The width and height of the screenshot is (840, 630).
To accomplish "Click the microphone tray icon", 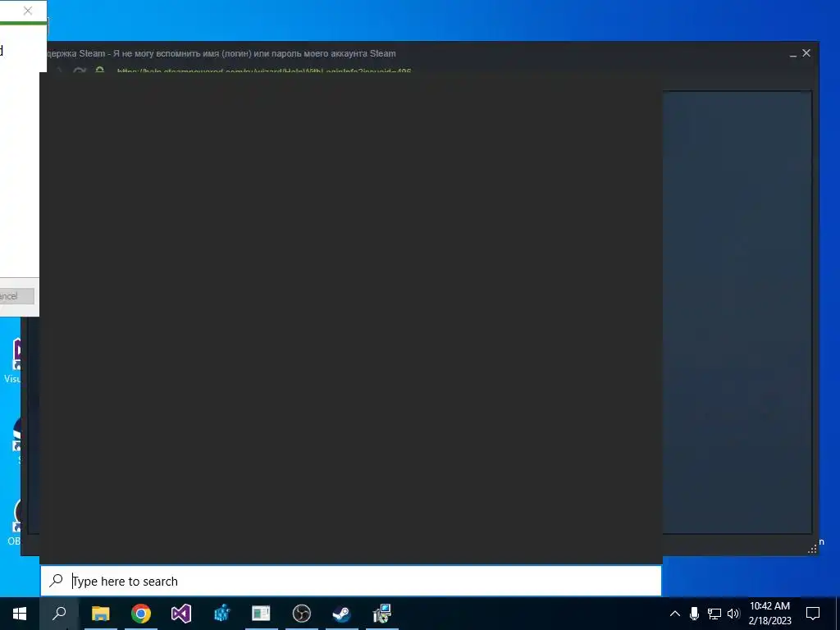I will [x=694, y=614].
